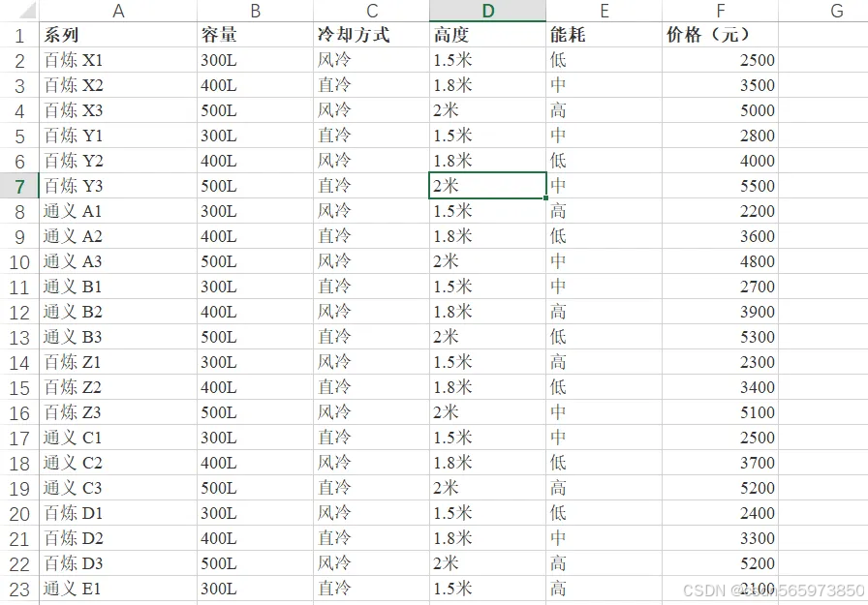Select the cell 通义 B1
Image resolution: width=868 pixels, height=605 pixels.
(x=118, y=287)
